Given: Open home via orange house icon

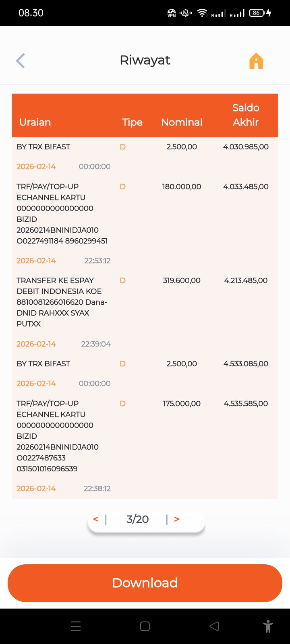Looking at the screenshot, I should (x=256, y=61).
